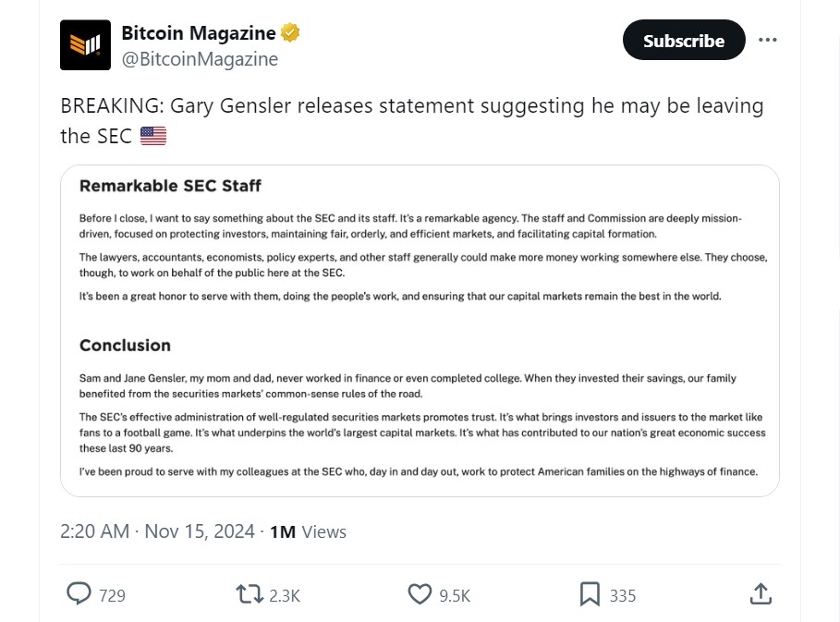Click the 1M Views count
840x622 pixels.
pos(308,531)
